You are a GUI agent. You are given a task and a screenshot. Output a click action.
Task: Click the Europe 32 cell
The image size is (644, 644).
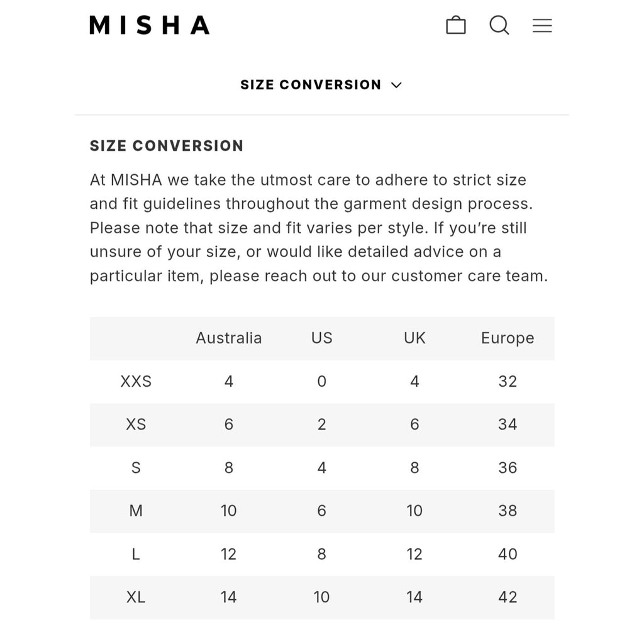point(508,382)
